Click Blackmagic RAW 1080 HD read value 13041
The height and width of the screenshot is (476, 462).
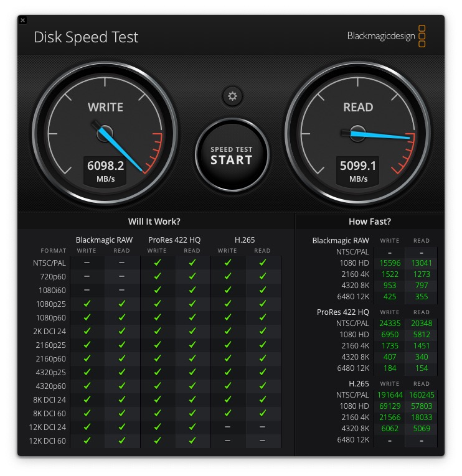pos(422,263)
